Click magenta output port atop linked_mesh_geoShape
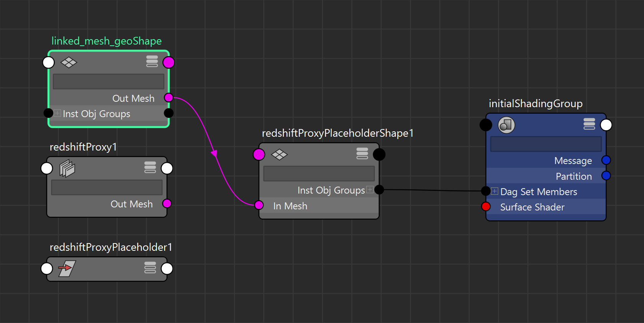Screen dimensions: 644x323 pos(169,62)
